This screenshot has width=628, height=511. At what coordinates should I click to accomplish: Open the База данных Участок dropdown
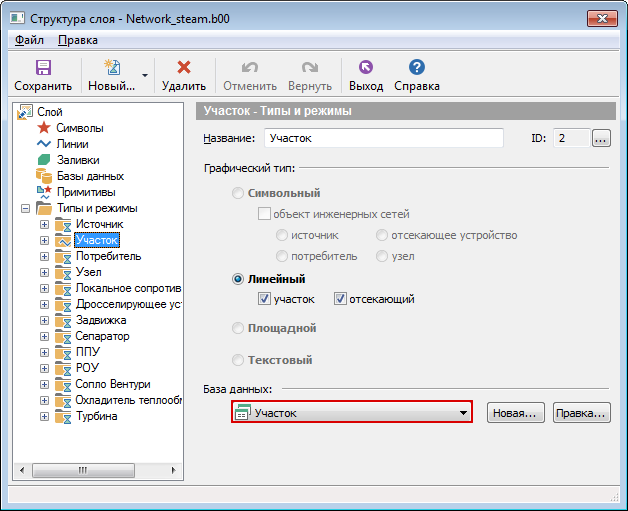463,413
